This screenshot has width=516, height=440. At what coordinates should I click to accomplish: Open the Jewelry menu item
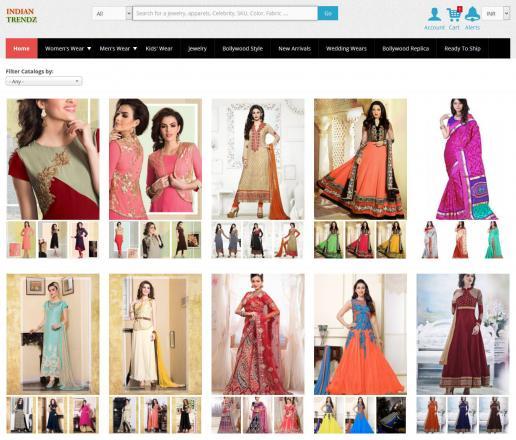point(197,48)
